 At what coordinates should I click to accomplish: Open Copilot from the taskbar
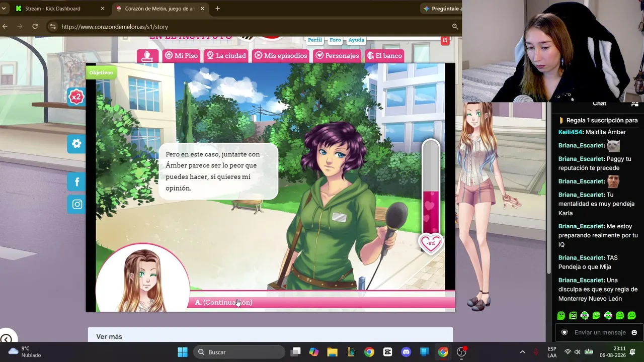click(x=314, y=352)
